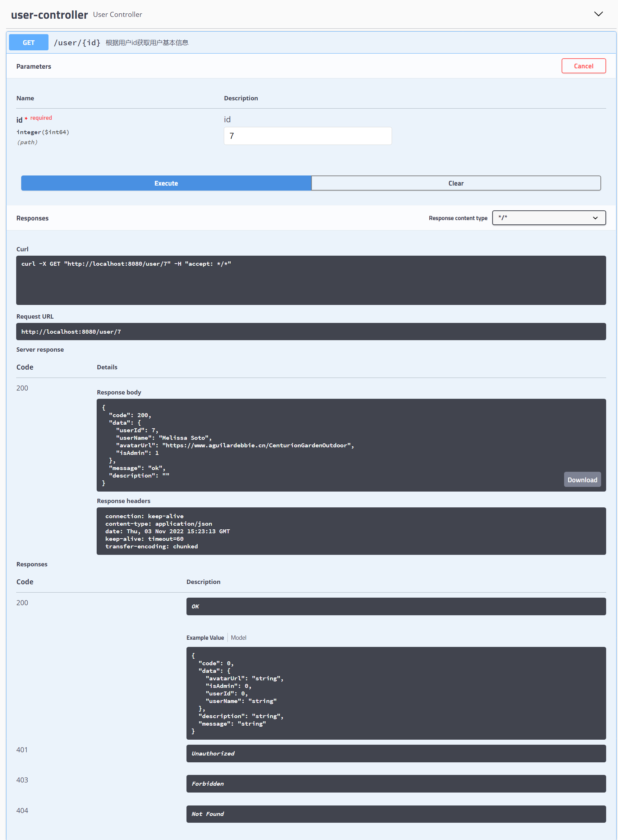The width and height of the screenshot is (618, 840).
Task: Switch to the Model tab
Action: [238, 638]
